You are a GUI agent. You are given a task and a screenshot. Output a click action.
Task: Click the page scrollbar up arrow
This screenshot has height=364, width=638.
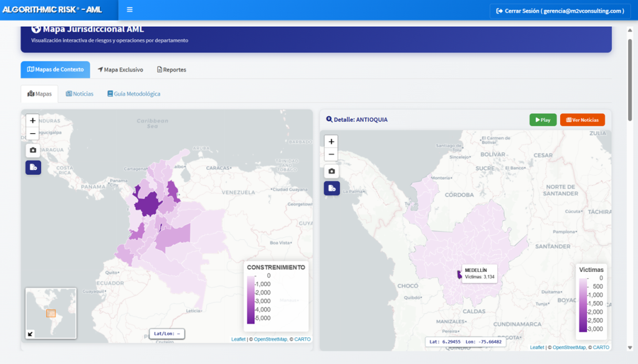click(630, 30)
